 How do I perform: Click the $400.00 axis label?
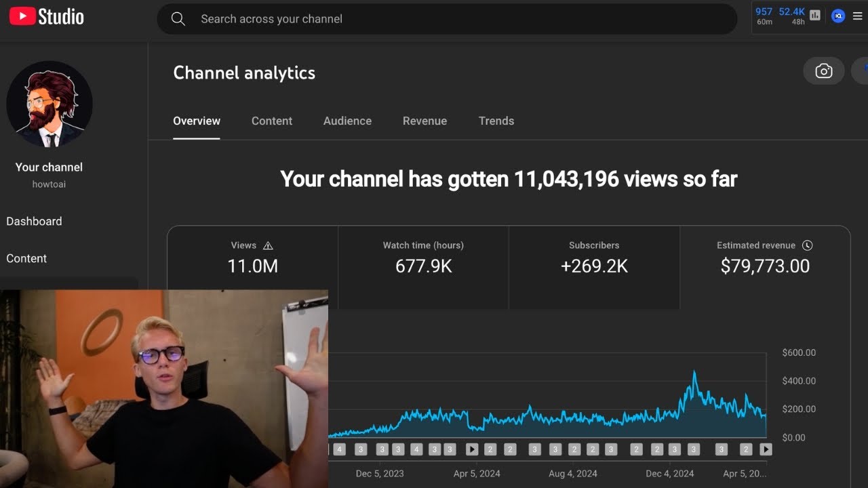799,381
